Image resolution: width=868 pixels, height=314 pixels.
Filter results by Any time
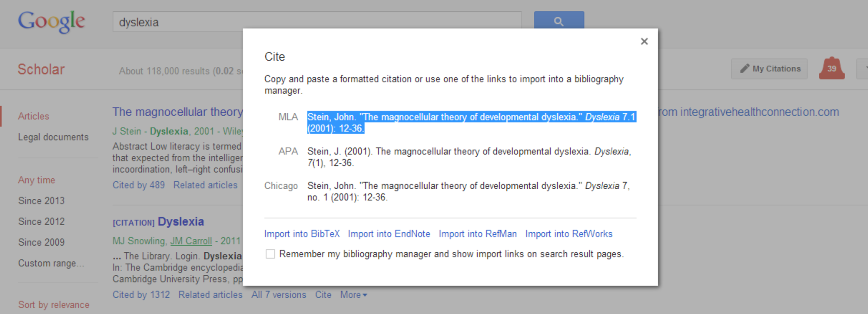[37, 180]
